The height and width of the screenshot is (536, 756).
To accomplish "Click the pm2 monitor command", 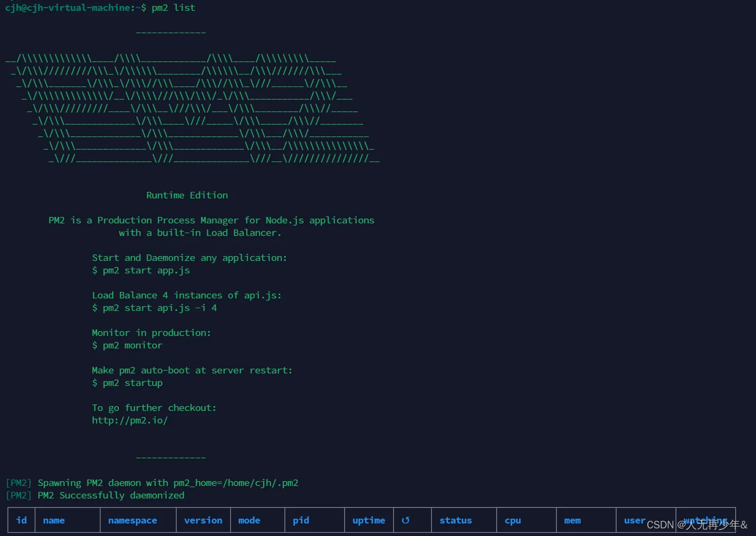I will pyautogui.click(x=127, y=345).
